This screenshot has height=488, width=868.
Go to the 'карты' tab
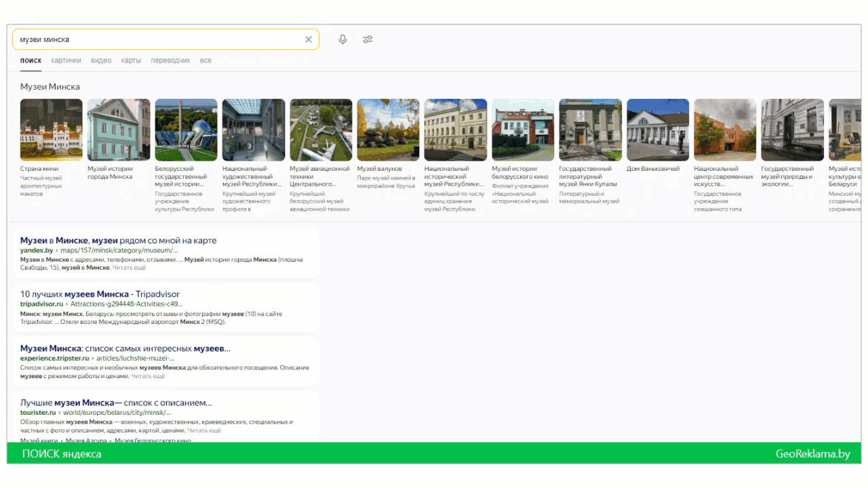(131, 60)
